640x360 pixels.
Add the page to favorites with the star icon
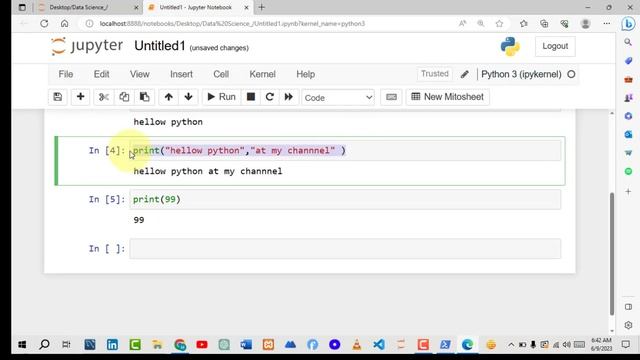pos(499,24)
